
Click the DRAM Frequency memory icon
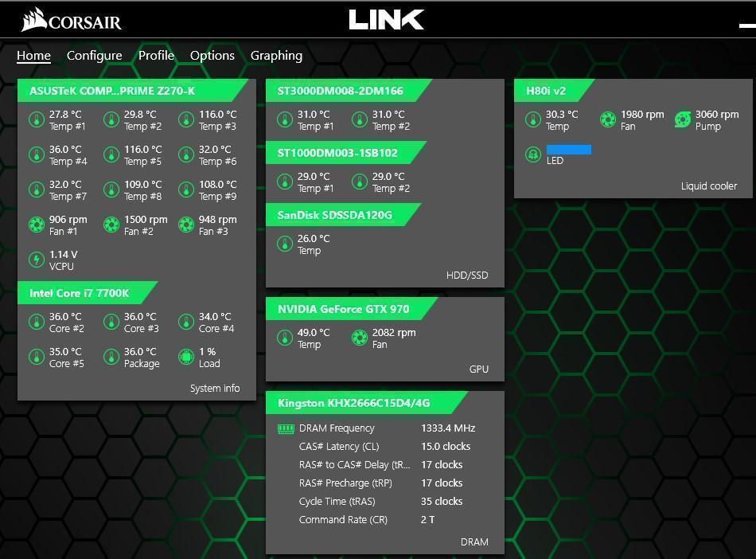(286, 428)
